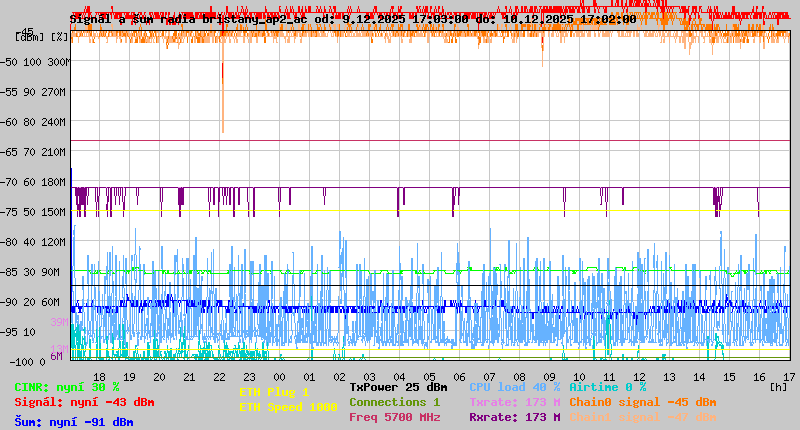
Task: Click the y-axis label '-65 70 210M'
Action: pyautogui.click(x=33, y=153)
